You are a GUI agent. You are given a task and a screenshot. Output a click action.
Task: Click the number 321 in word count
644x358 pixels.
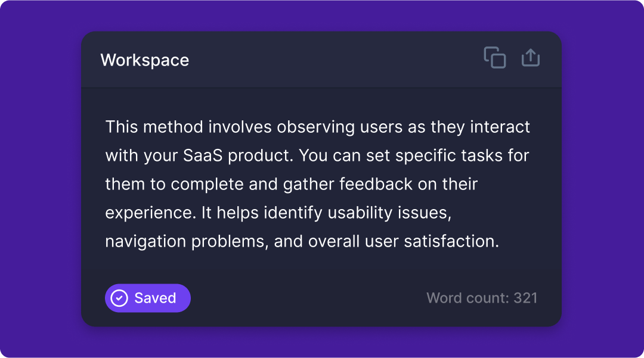[526, 298]
